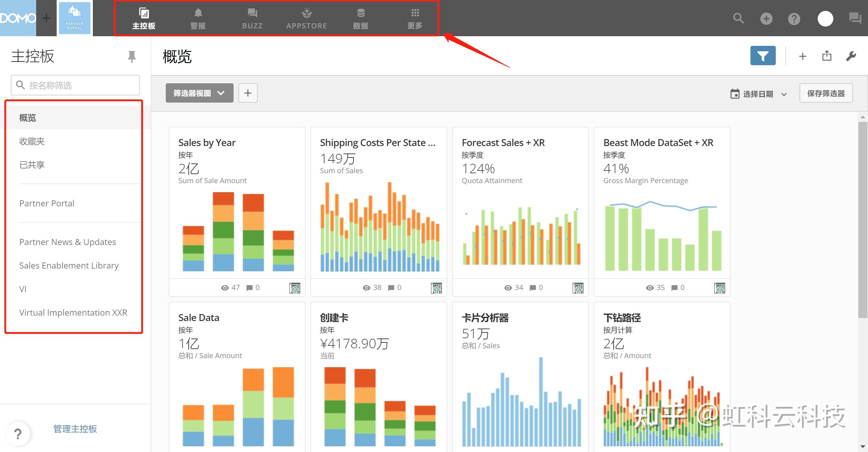868x452 pixels.
Task: Click the 保存筛选器 button
Action: pyautogui.click(x=826, y=94)
